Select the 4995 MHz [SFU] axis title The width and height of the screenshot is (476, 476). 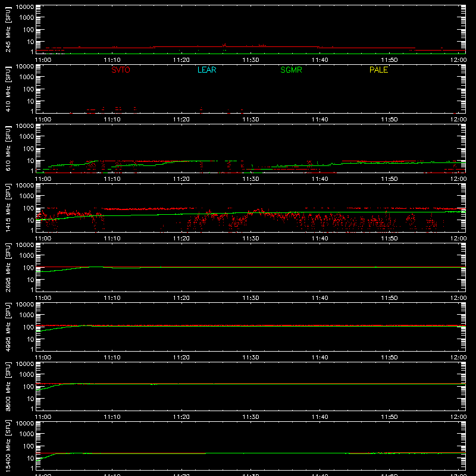[8, 327]
